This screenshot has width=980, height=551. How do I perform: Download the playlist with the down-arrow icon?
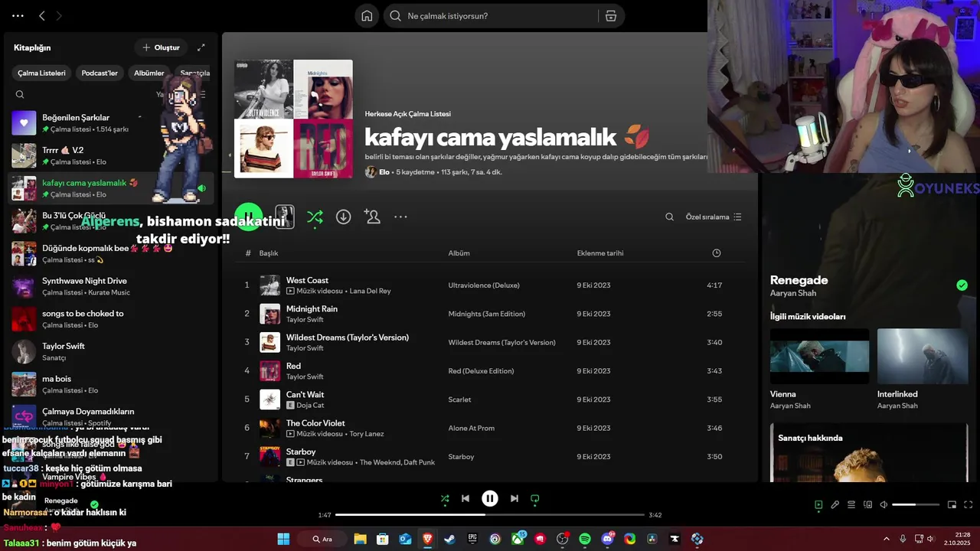pyautogui.click(x=344, y=217)
